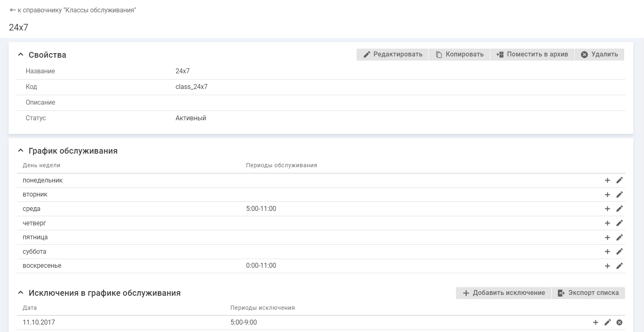Image resolution: width=644 pixels, height=332 pixels.
Task: Add period to 11.10.2017 exception
Action: click(x=595, y=323)
